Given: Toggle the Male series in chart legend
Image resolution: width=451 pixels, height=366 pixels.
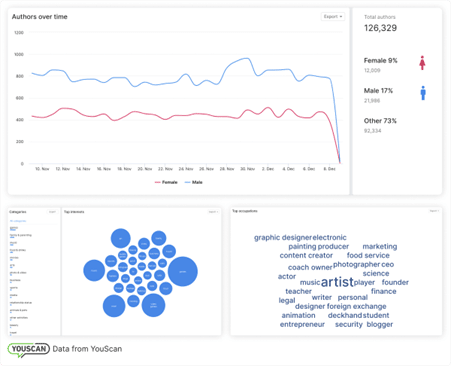Looking at the screenshot, I should coord(194,182).
